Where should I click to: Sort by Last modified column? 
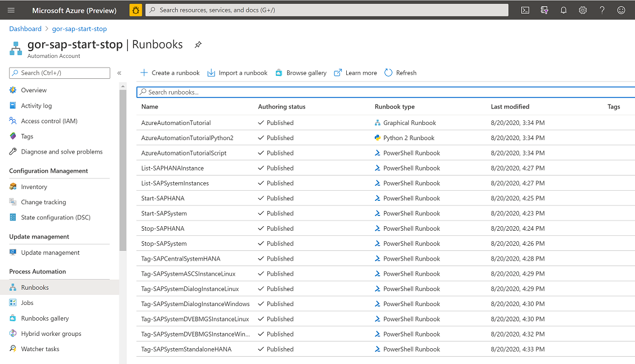510,107
